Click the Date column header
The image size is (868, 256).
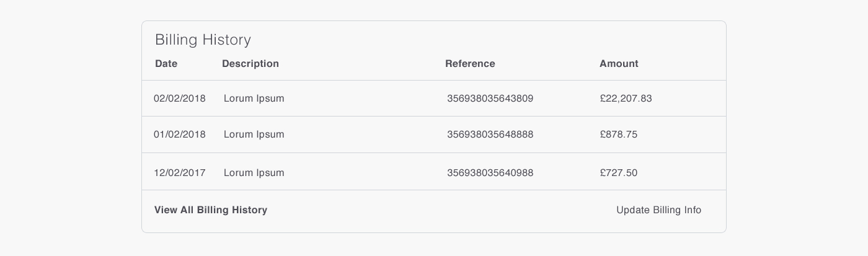166,64
